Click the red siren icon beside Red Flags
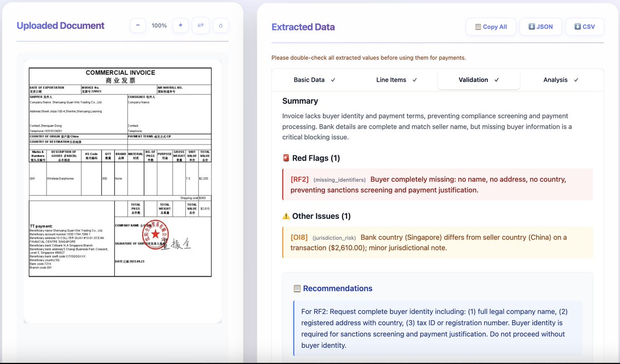 pyautogui.click(x=286, y=158)
